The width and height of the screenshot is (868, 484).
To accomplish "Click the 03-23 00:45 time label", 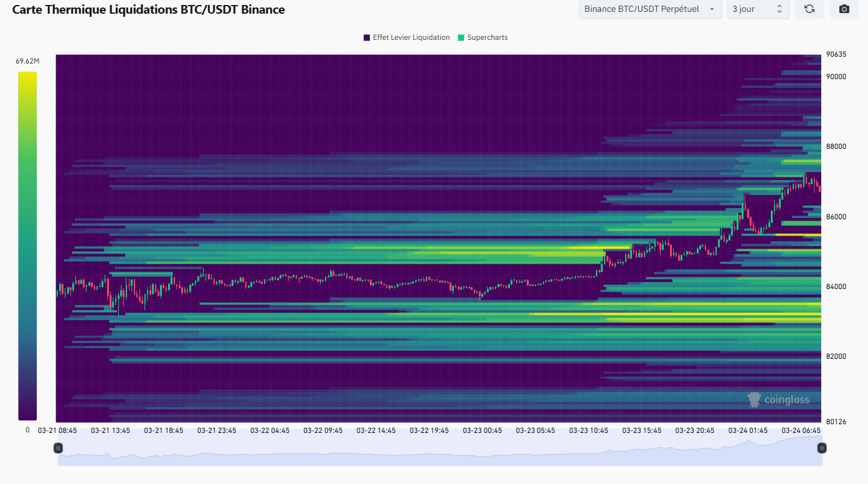I will [x=483, y=430].
